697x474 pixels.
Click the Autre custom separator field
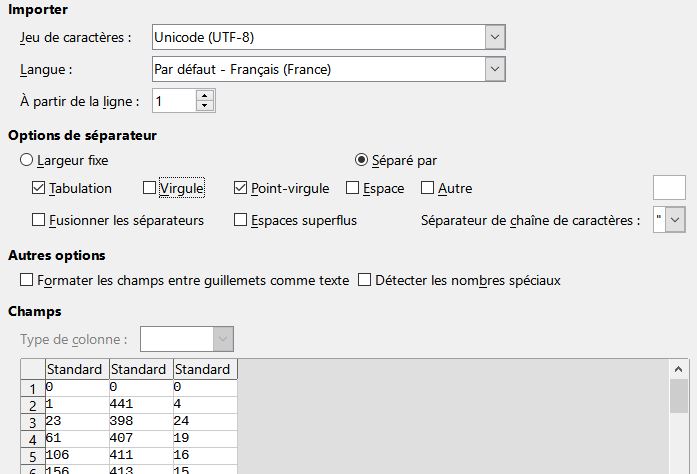pyautogui.click(x=669, y=188)
